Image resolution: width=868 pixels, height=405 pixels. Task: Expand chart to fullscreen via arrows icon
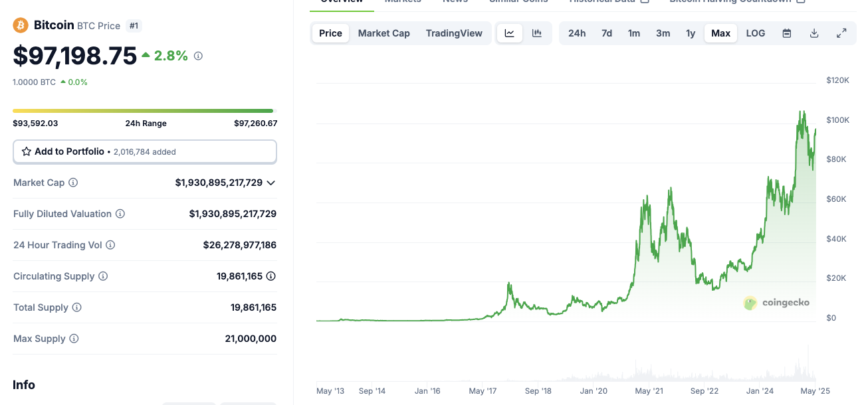(841, 33)
